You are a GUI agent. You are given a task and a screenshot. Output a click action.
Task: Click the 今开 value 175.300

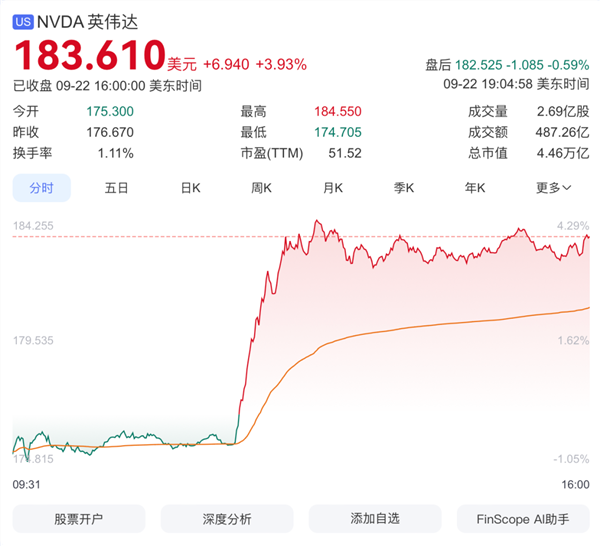(x=110, y=111)
